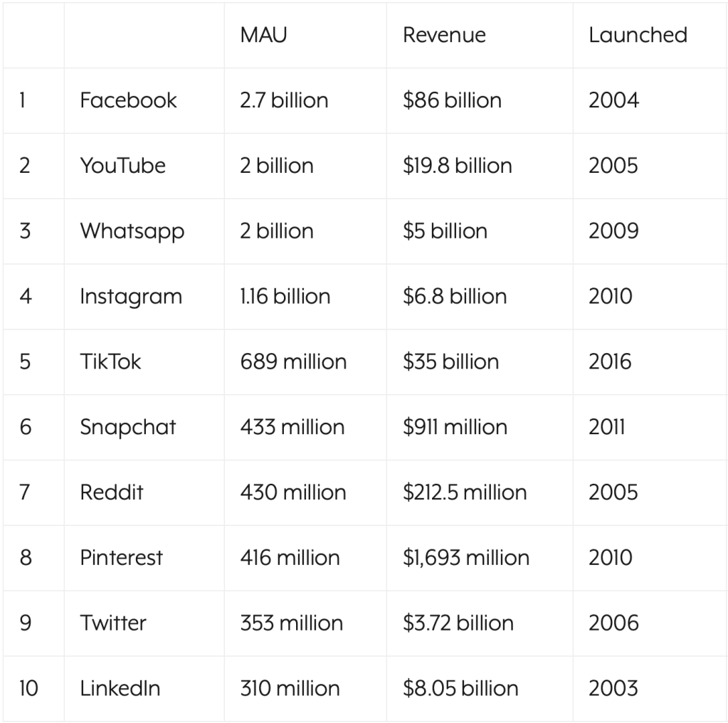Select the Facebook cell
This screenshot has height=723, width=728.
click(x=128, y=100)
